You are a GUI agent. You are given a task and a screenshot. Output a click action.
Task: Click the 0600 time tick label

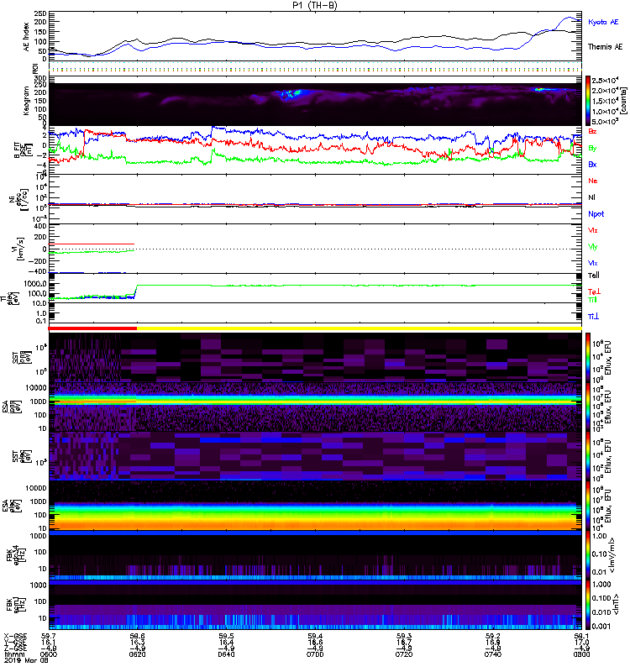(x=49, y=654)
